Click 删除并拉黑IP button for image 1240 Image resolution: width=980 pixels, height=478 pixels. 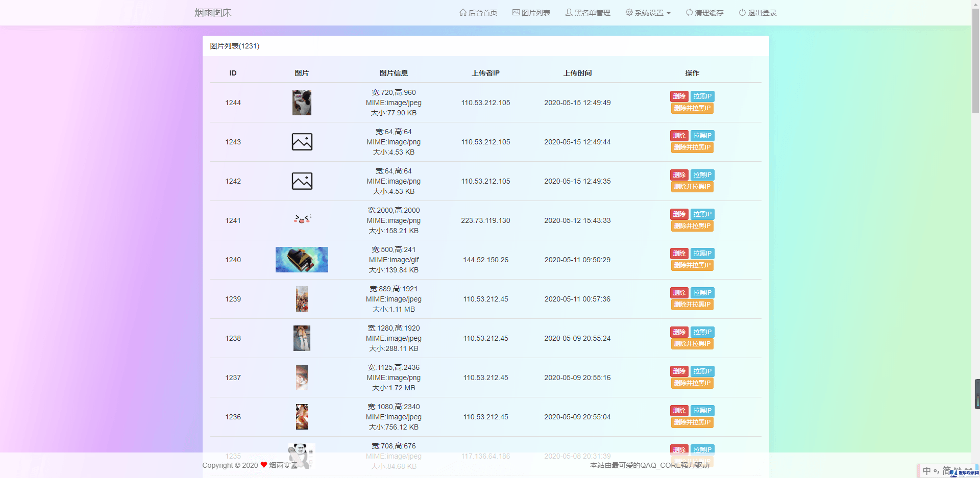(x=692, y=265)
